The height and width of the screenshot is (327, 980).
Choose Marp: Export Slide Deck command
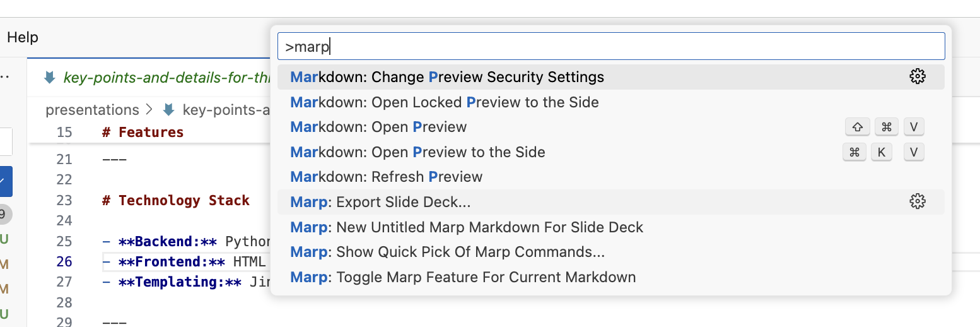click(380, 202)
